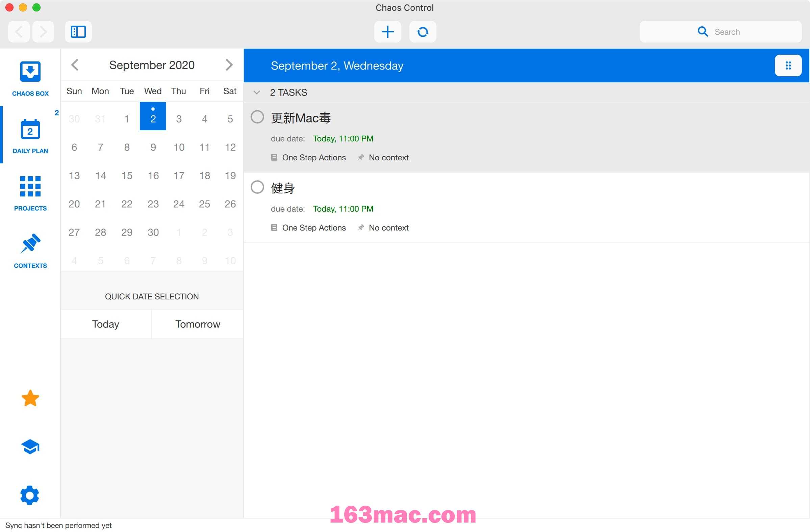Viewport: 810px width, 532px height.
Task: Select October 10 in the calendar
Action: coord(230,261)
